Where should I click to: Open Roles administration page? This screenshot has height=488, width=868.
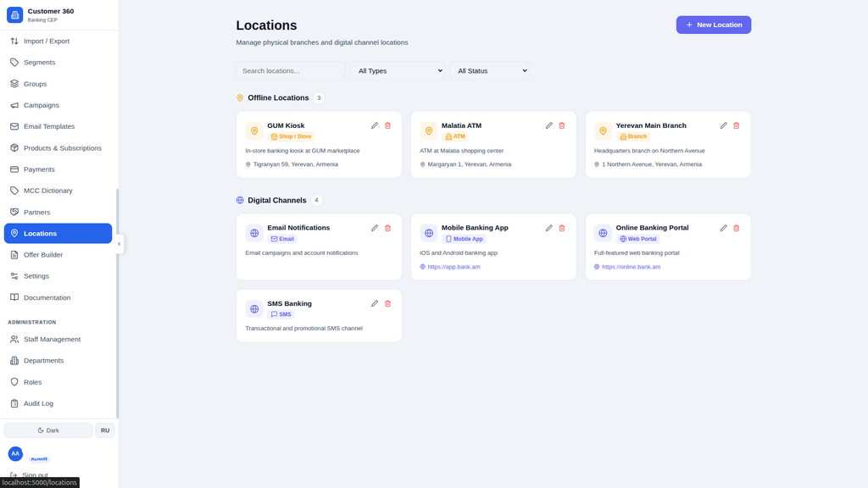[x=58, y=382]
